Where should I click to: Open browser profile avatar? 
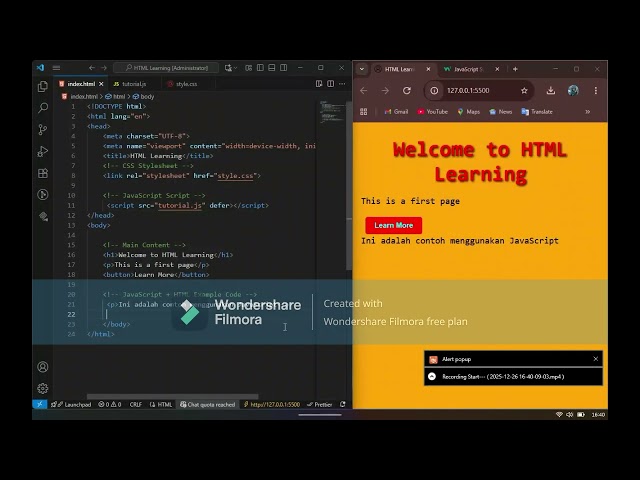click(573, 91)
